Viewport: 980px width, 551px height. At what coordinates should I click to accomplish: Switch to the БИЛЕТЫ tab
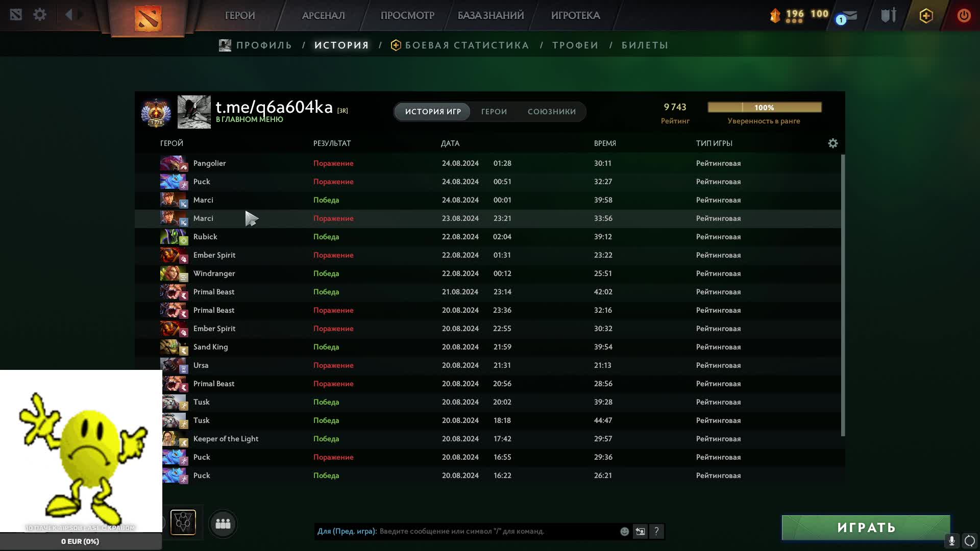[x=645, y=45]
